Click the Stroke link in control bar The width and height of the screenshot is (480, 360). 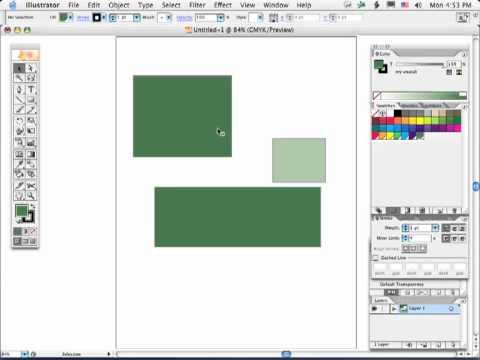(x=83, y=18)
